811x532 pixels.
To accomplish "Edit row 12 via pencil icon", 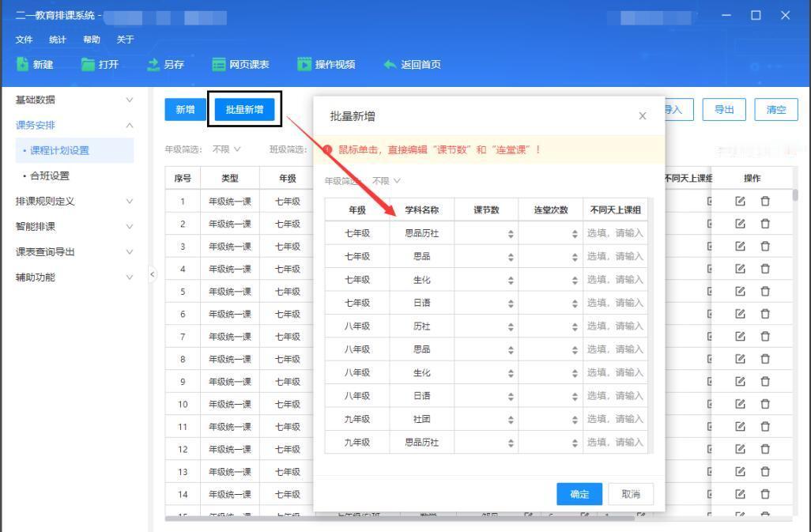I will coord(740,449).
